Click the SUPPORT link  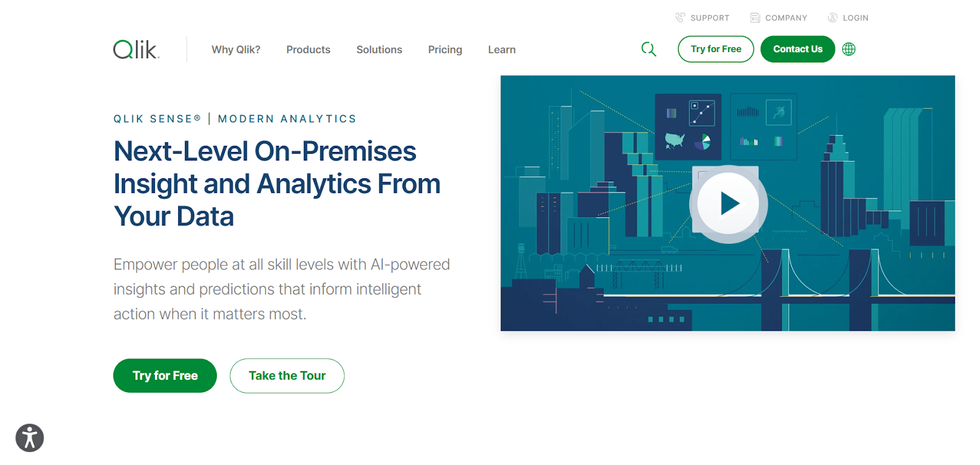(x=709, y=17)
